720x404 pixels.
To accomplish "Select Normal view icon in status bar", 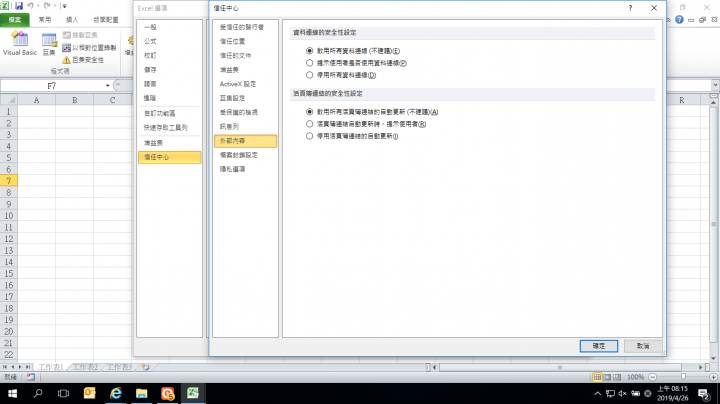I will 597,377.
